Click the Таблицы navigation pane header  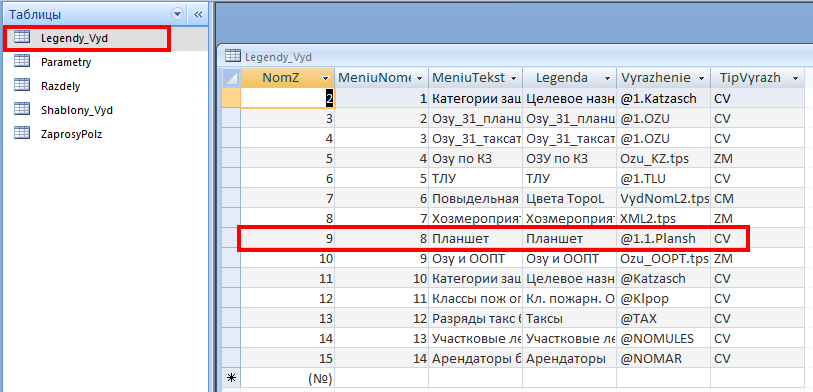point(35,14)
